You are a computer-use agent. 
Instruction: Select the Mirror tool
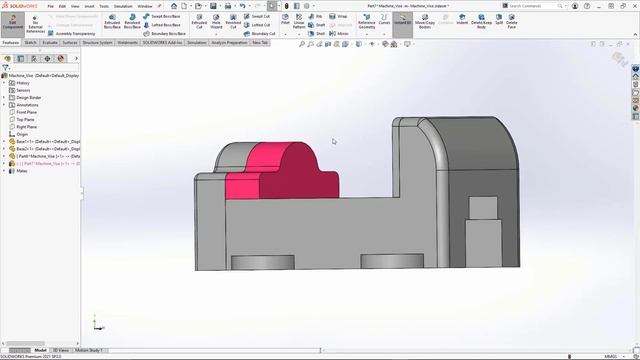pos(339,33)
